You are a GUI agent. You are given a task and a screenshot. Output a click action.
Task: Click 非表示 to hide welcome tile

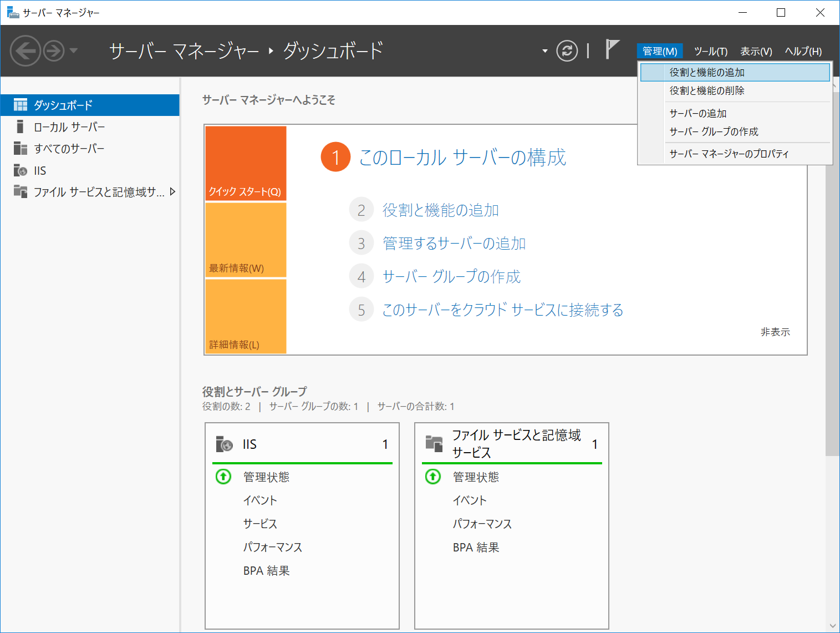775,332
